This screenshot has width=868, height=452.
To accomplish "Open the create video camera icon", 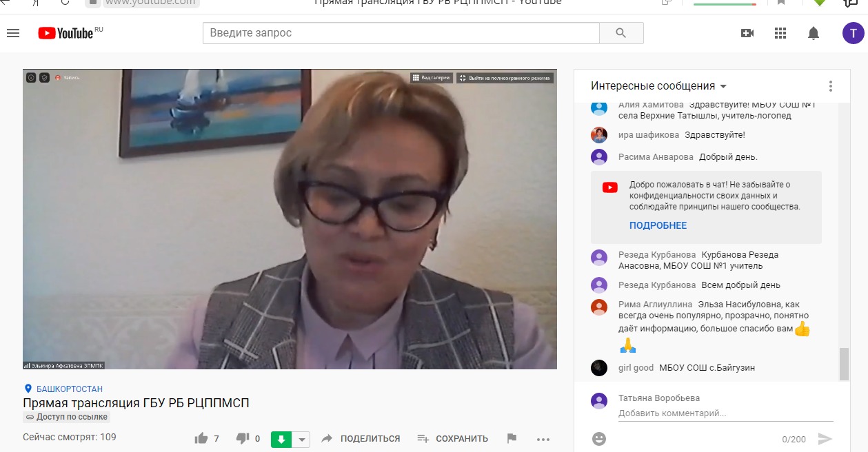I will tap(747, 33).
